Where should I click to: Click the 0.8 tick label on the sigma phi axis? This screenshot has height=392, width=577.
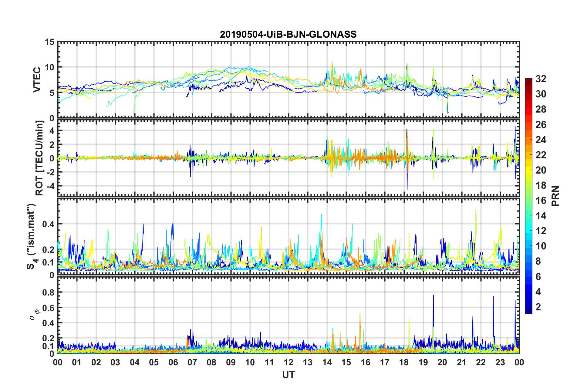pyautogui.click(x=48, y=292)
